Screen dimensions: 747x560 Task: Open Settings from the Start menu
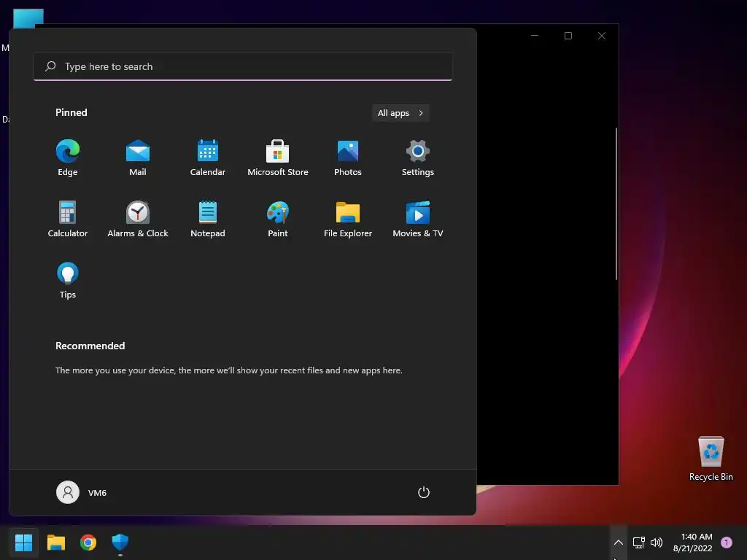[x=418, y=158]
